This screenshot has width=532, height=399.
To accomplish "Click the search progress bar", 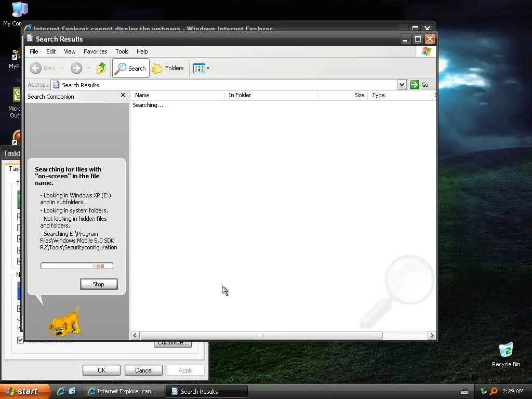I will pos(77,265).
